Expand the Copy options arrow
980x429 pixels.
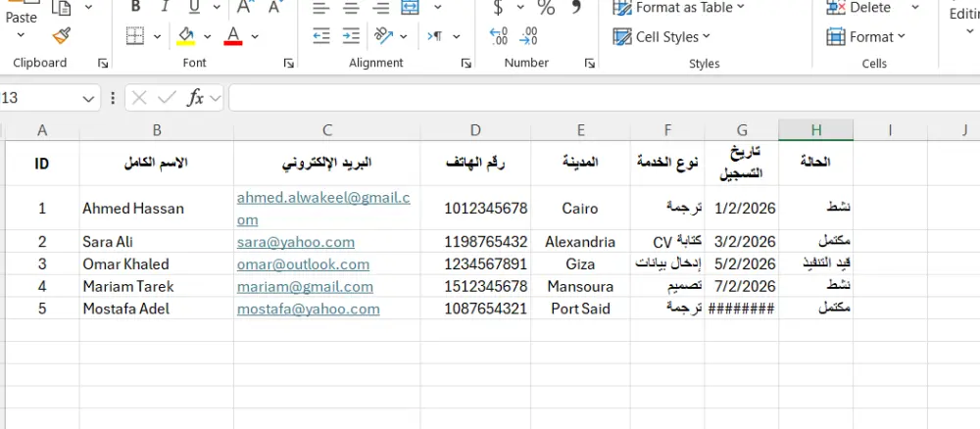click(88, 7)
